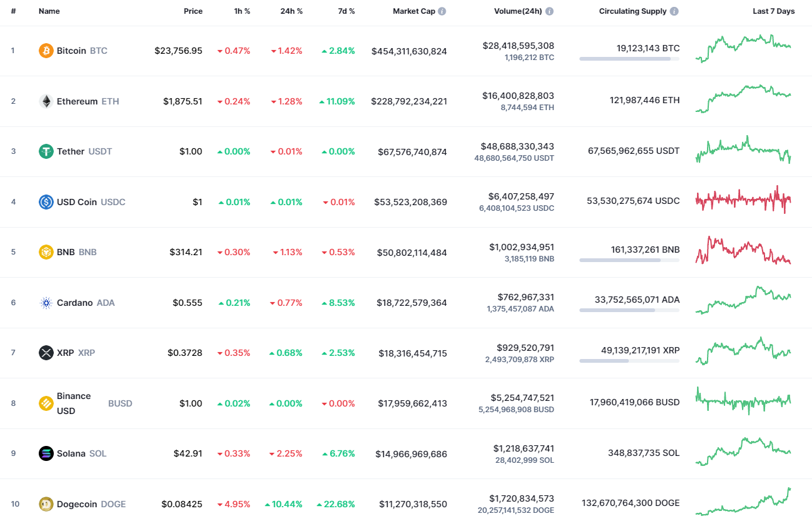Image resolution: width=812 pixels, height=526 pixels.
Task: Click supply value 348,837,735 SOL
Action: tap(644, 453)
